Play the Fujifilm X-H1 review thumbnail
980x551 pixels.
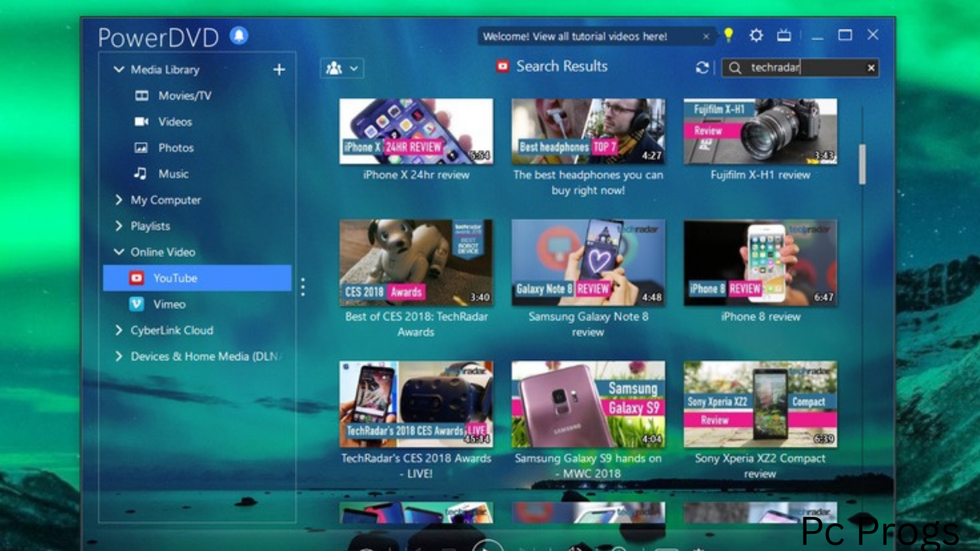click(760, 131)
